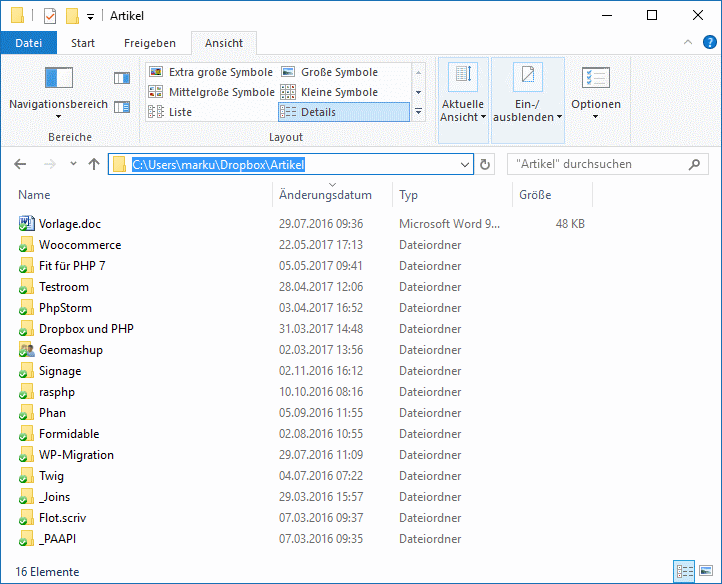Switch to the Freigeben ribbon tab
This screenshot has width=722, height=584.
coord(150,43)
